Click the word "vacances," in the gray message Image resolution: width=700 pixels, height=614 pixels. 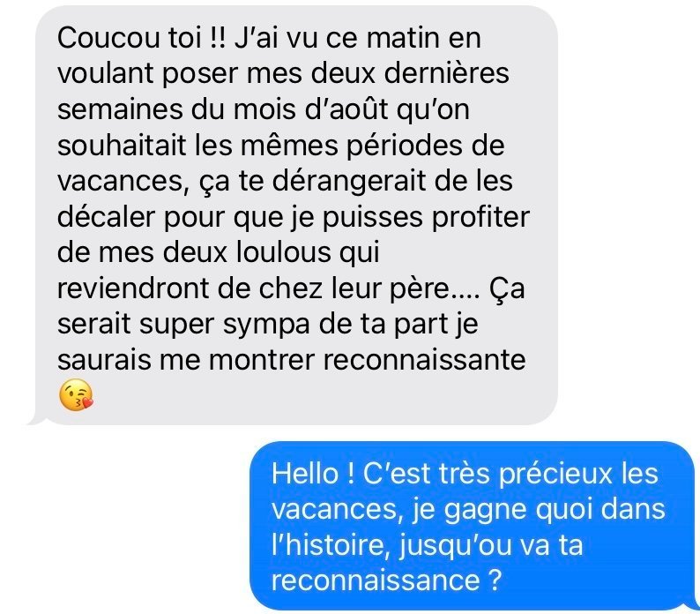coord(121,182)
